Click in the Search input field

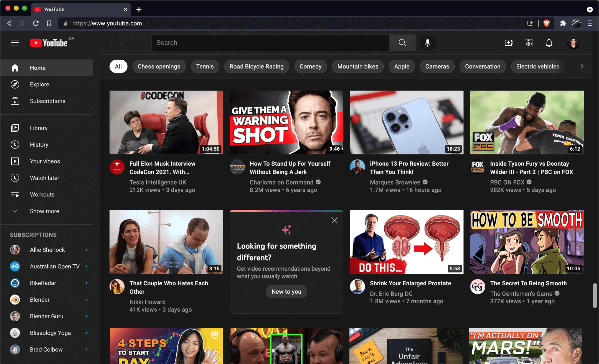tap(270, 43)
